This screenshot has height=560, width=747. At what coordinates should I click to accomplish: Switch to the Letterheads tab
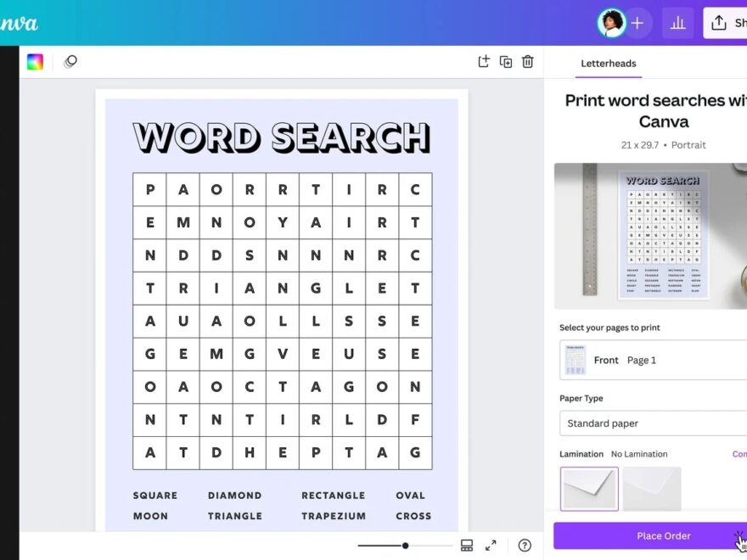[608, 64]
